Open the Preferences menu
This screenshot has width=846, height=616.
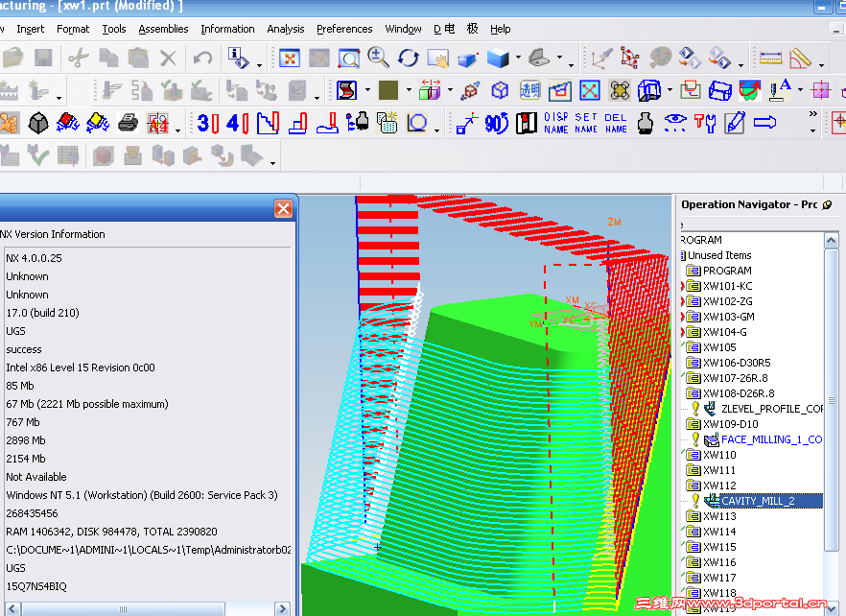(344, 29)
